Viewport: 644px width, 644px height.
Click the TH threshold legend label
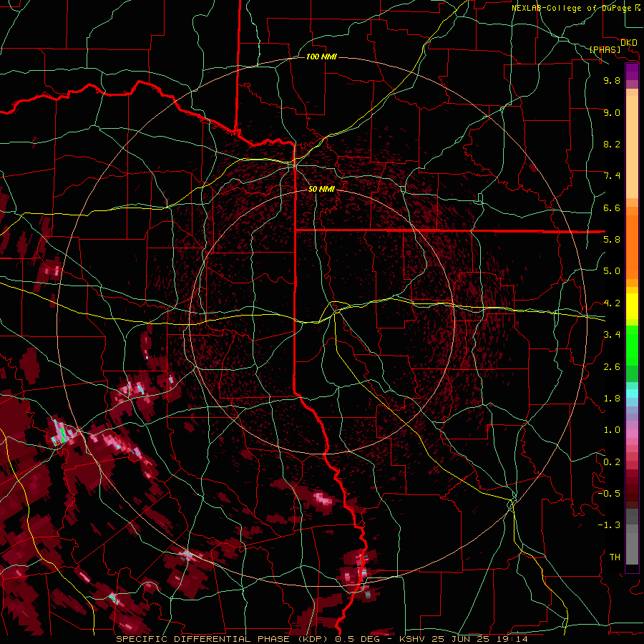(615, 557)
